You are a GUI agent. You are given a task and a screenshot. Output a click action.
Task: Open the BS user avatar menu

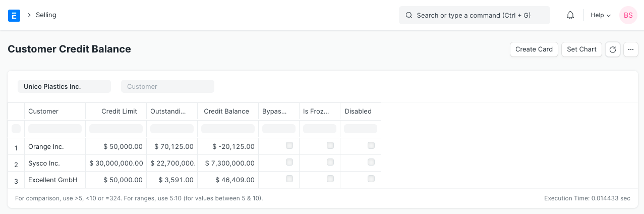[x=628, y=15]
